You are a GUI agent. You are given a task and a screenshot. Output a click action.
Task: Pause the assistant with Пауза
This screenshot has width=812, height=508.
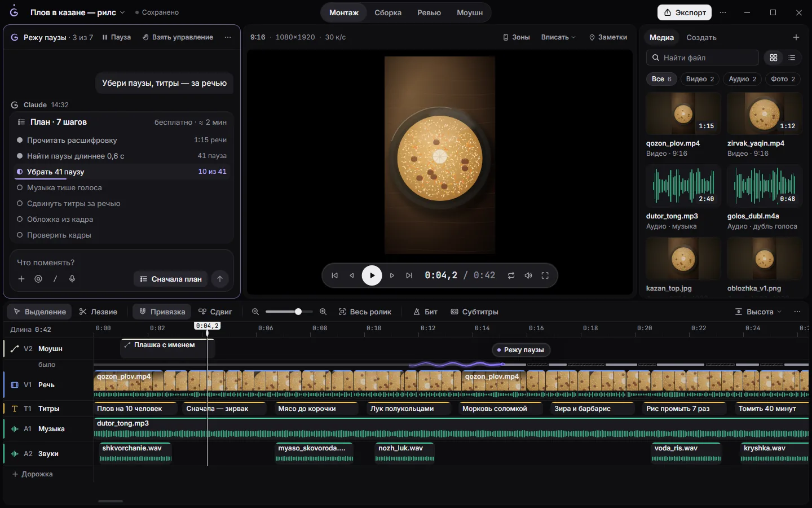[116, 37]
